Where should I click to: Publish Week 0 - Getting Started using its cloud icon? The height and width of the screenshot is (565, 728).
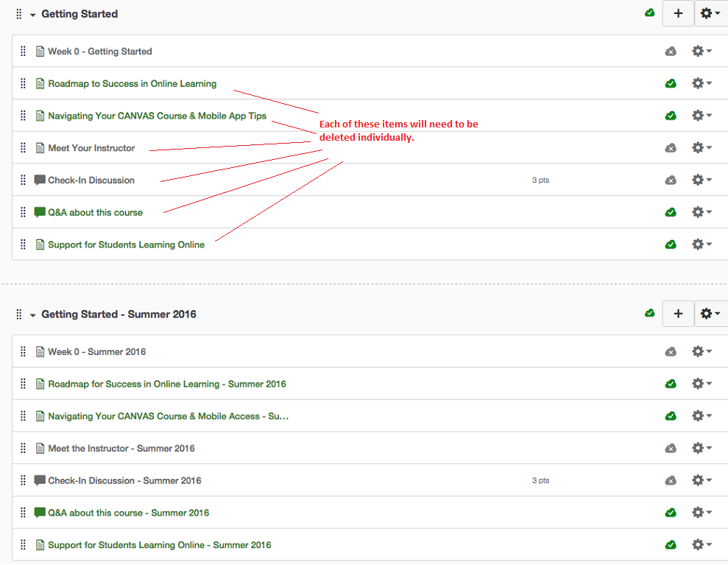(x=671, y=51)
